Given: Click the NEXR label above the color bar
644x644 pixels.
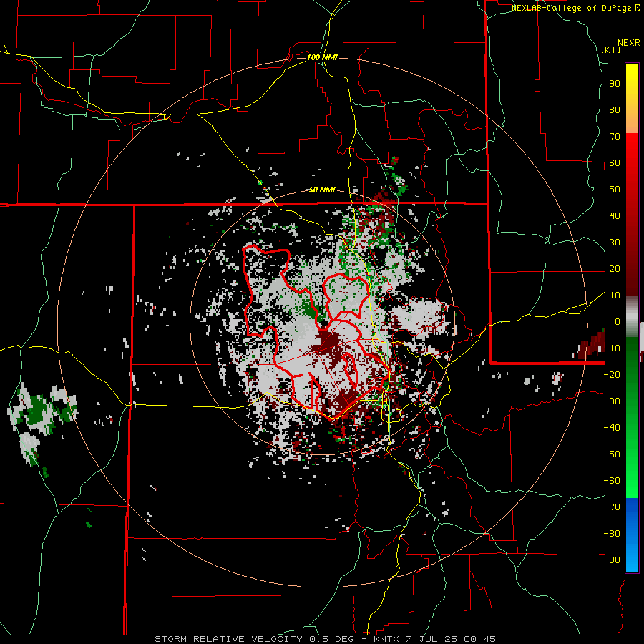Looking at the screenshot, I should coord(629,43).
